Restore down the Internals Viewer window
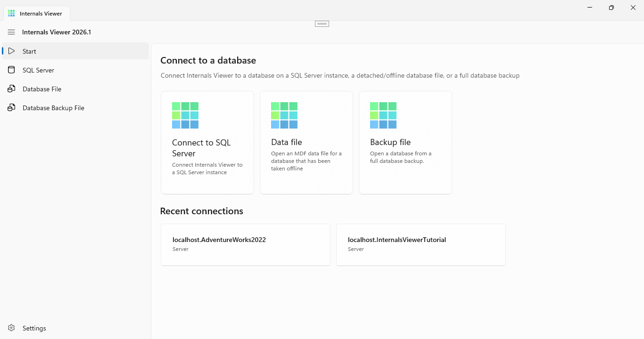The width and height of the screenshot is (644, 339). (x=611, y=8)
